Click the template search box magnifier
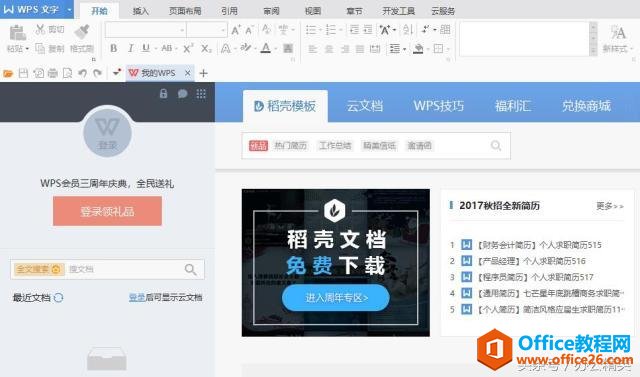Screen dimensions: 640x377 point(496,146)
